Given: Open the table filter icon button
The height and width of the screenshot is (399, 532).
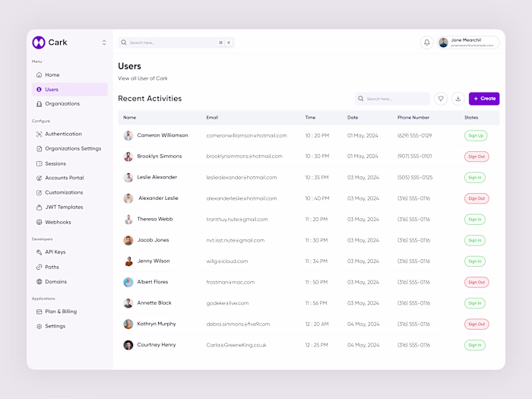Looking at the screenshot, I should pyautogui.click(x=441, y=99).
